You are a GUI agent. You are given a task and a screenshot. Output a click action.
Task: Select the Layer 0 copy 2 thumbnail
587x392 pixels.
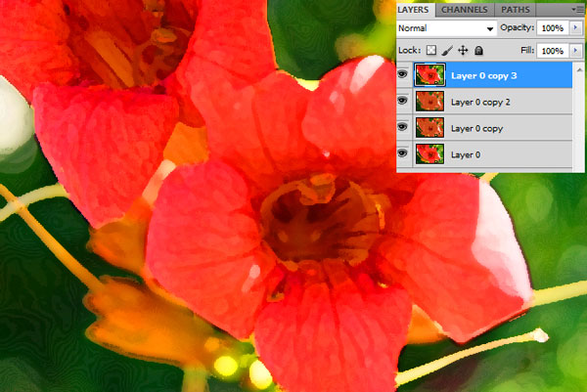[429, 102]
